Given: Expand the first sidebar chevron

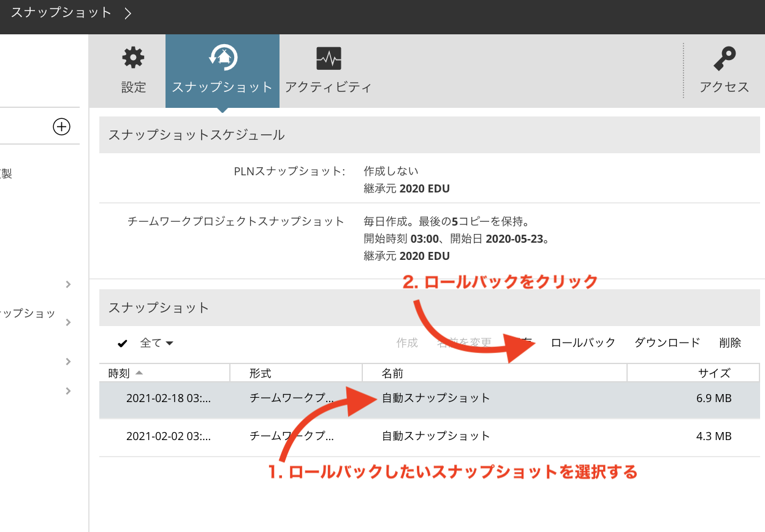Looking at the screenshot, I should (x=68, y=284).
